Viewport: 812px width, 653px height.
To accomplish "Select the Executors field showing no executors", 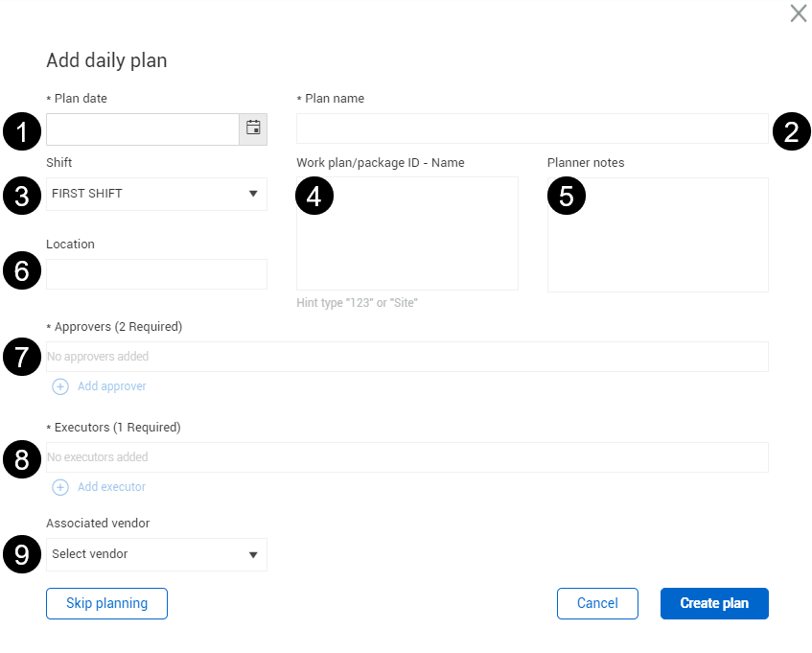I will pyautogui.click(x=407, y=457).
